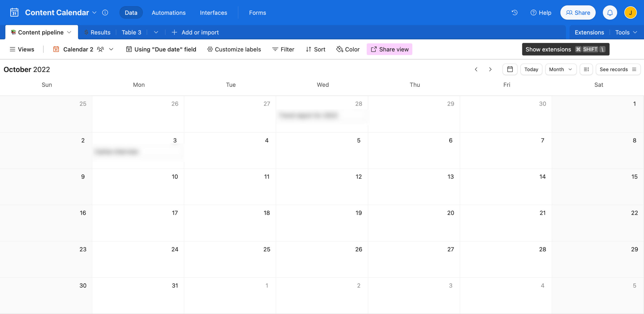Open the Views sidebar
Viewport: 644px width, 314px height.
(x=22, y=49)
